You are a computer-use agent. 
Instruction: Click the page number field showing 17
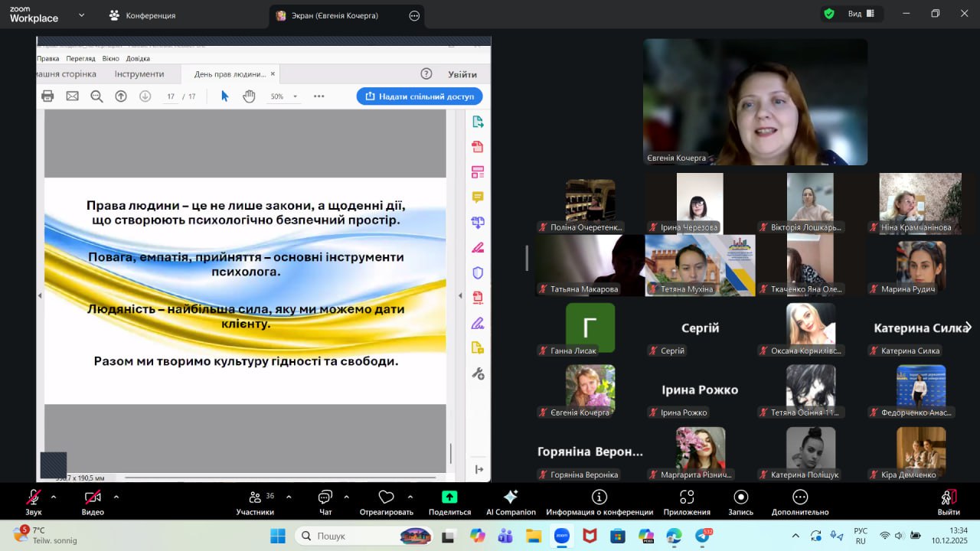pos(171,96)
